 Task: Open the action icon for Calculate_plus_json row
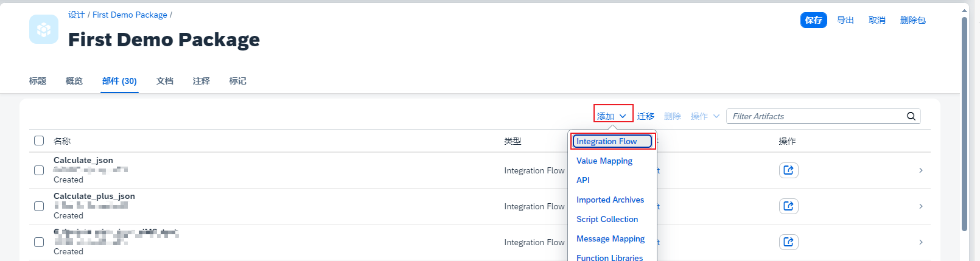point(788,206)
